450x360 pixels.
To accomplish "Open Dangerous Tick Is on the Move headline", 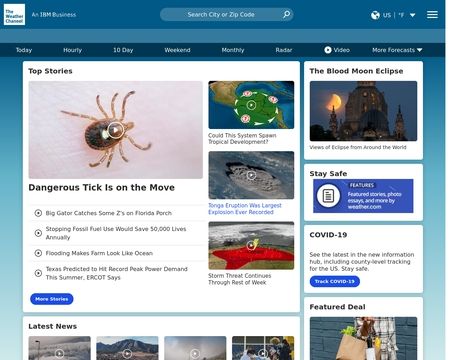I will [x=101, y=188].
